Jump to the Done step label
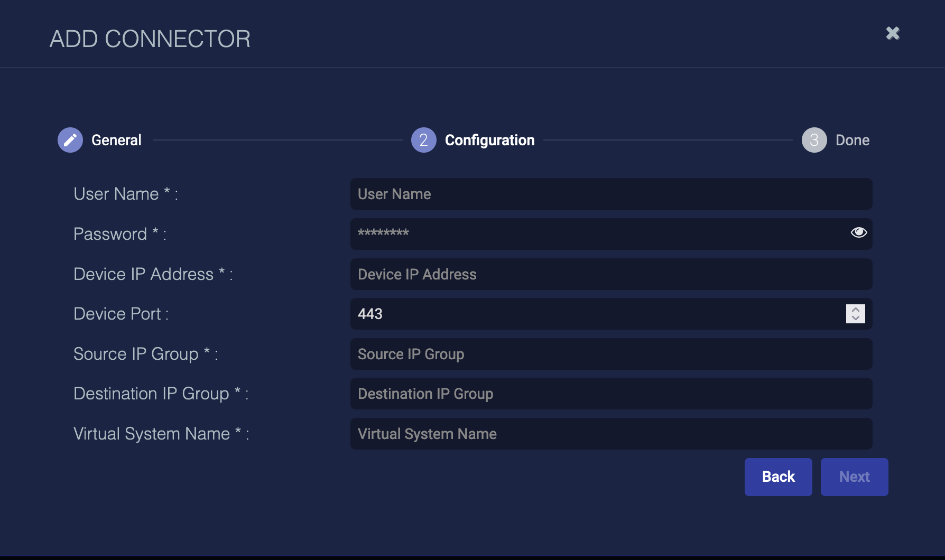The image size is (945, 560). (852, 140)
